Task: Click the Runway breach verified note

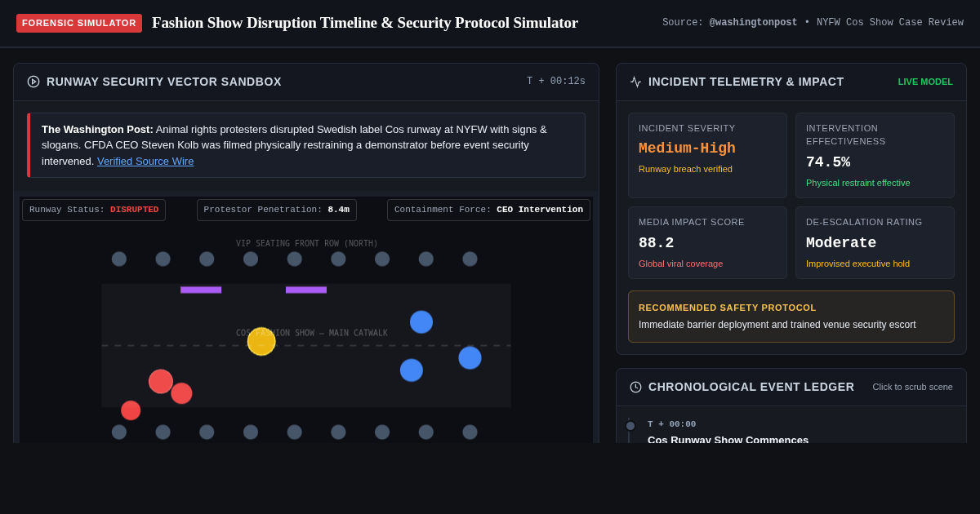Action: point(685,169)
